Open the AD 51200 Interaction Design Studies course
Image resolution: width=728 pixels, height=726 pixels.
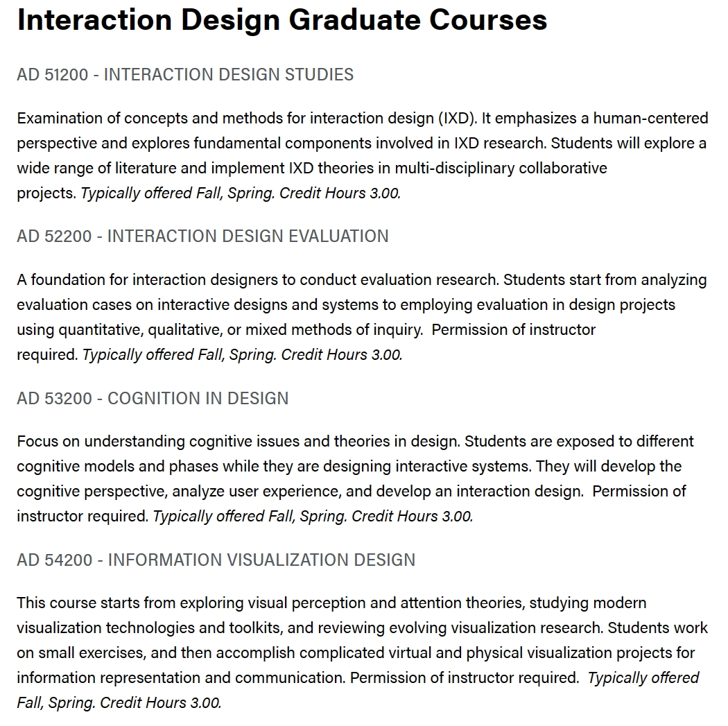(x=185, y=75)
